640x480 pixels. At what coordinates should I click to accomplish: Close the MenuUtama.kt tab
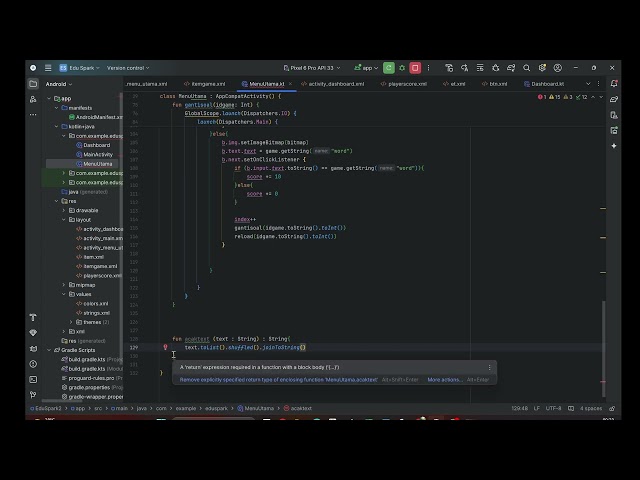pyautogui.click(x=290, y=84)
